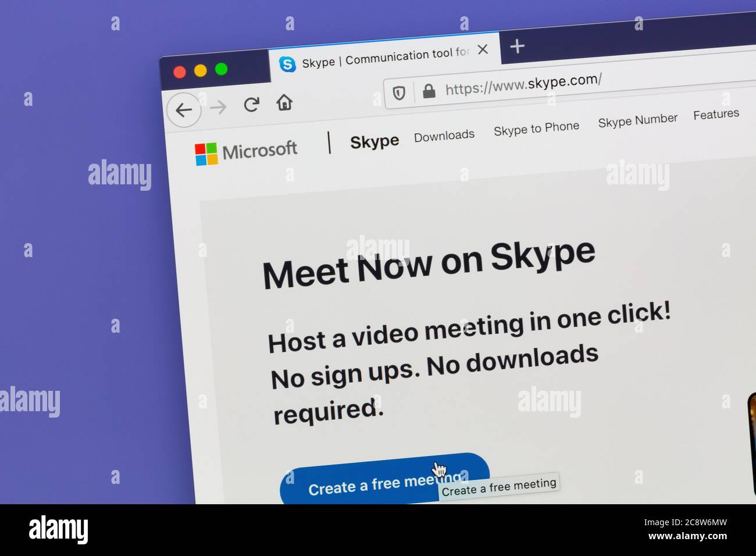This screenshot has height=556, width=756.
Task: Open Skype Number menu item
Action: tap(637, 120)
